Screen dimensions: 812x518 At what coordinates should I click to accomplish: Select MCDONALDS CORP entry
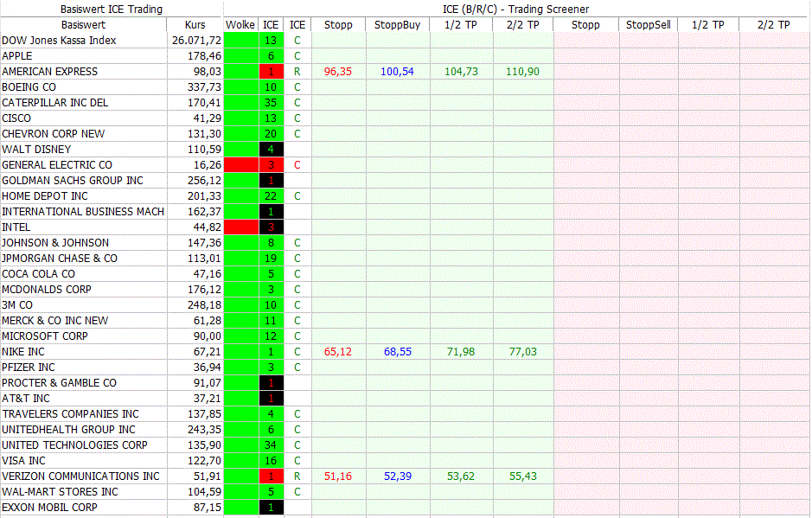click(47, 289)
